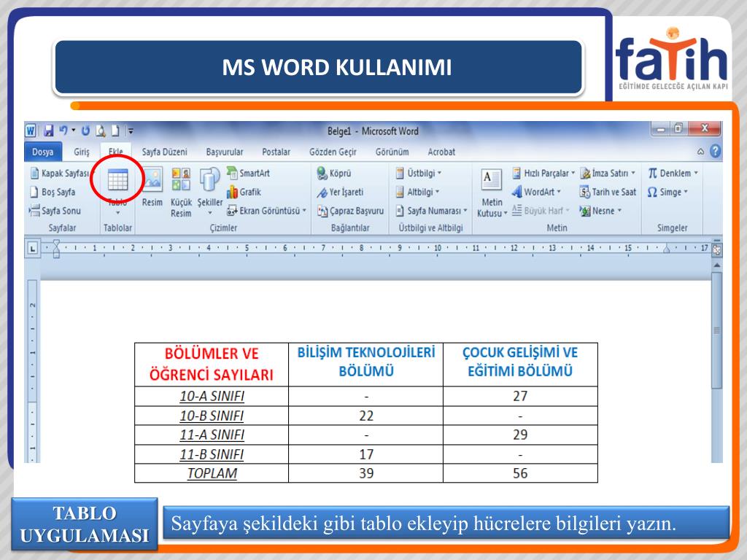Insert a Kapak Sayfası cover page
Image resolution: width=747 pixels, height=560 pixels.
coord(60,173)
